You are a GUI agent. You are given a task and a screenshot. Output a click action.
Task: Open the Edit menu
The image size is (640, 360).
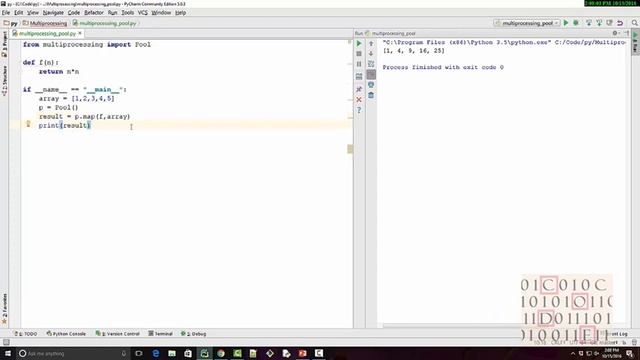19,13
